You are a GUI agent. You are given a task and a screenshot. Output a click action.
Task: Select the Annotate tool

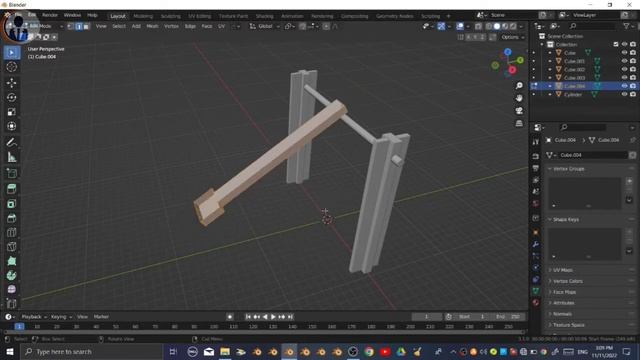click(11, 142)
